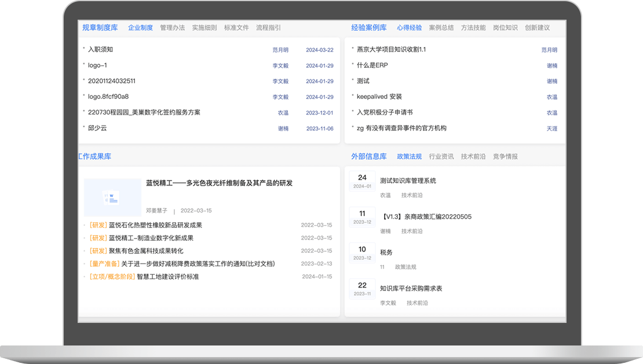Switch to the 管理办法 tab
The width and height of the screenshot is (643, 364).
173,28
